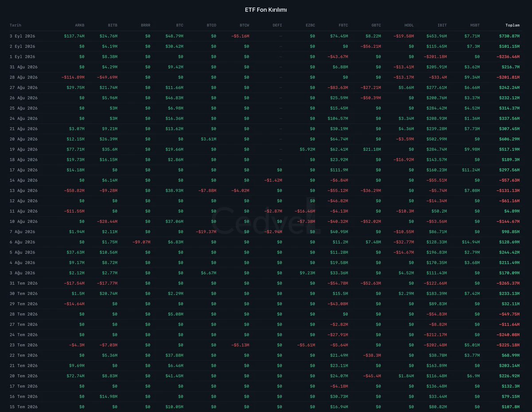This screenshot has height=412, width=532.
Task: Click the BITB column header
Action: pyautogui.click(x=112, y=25)
